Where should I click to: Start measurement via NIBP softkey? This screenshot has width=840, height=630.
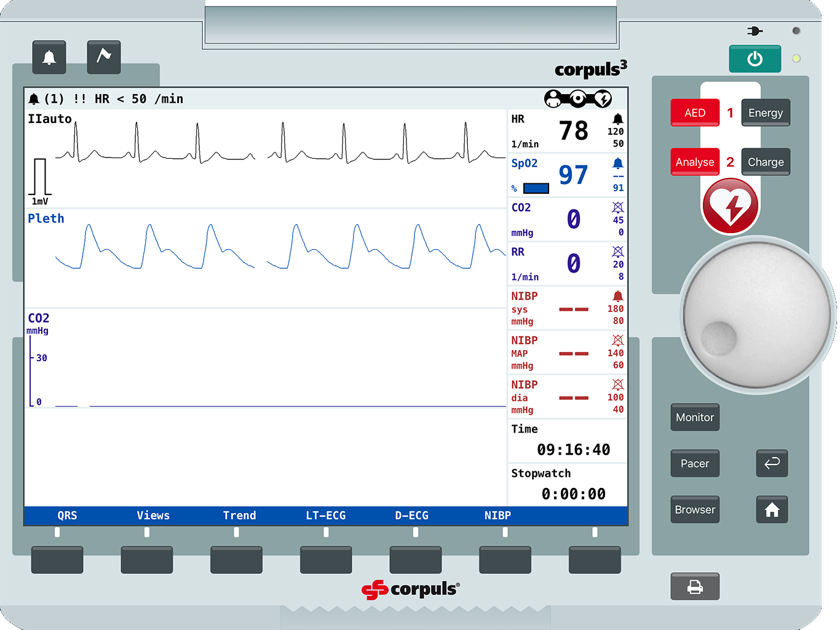(x=497, y=516)
